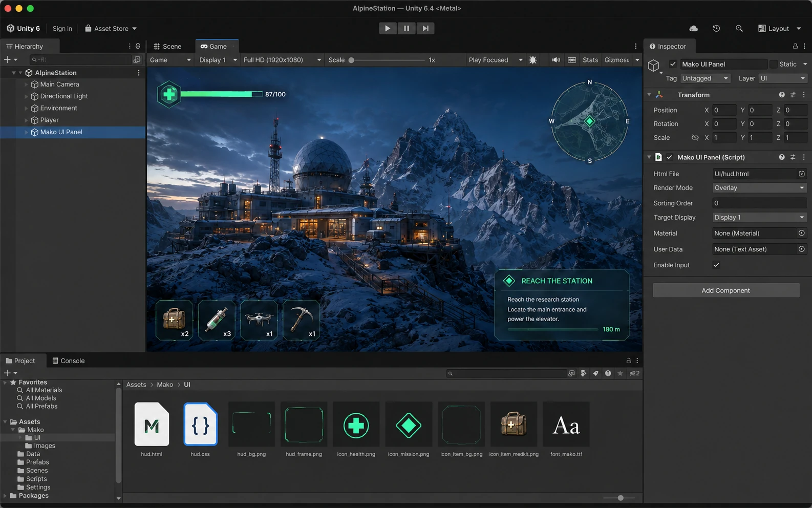Select the icon_health.png asset

click(x=356, y=429)
